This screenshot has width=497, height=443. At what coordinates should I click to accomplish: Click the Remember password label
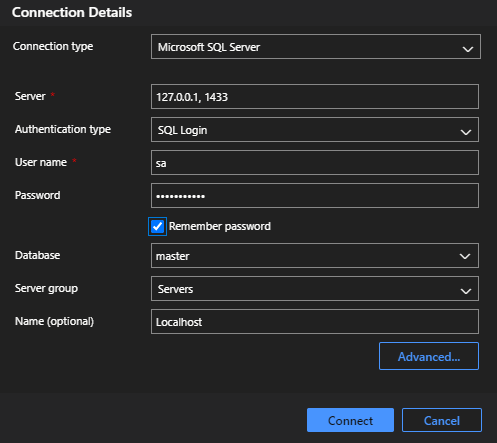pyautogui.click(x=220, y=227)
